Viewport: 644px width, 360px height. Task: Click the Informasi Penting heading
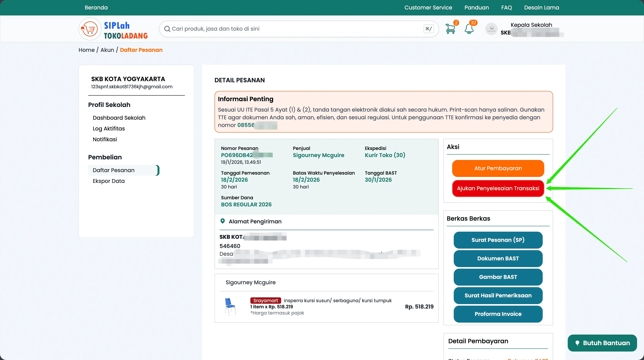(x=246, y=99)
